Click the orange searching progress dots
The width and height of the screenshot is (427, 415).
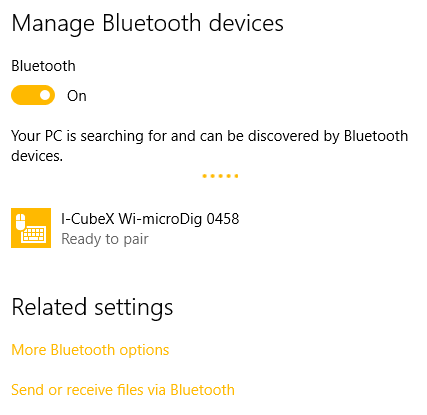220,176
